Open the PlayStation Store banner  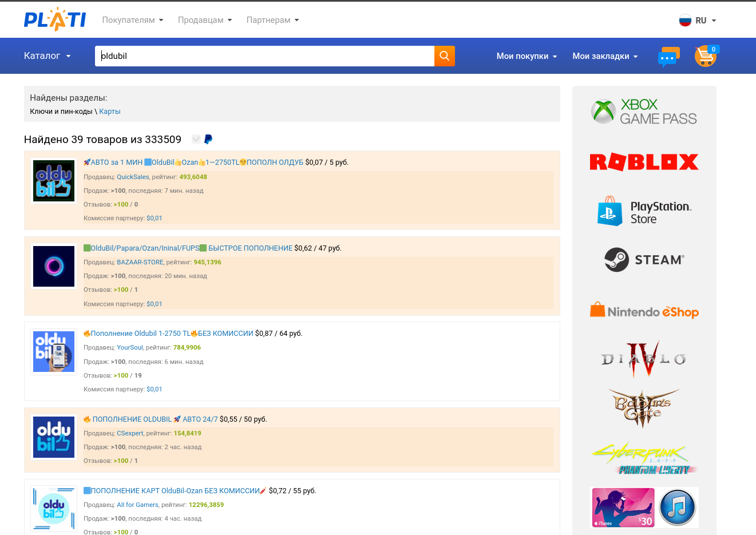coord(644,211)
